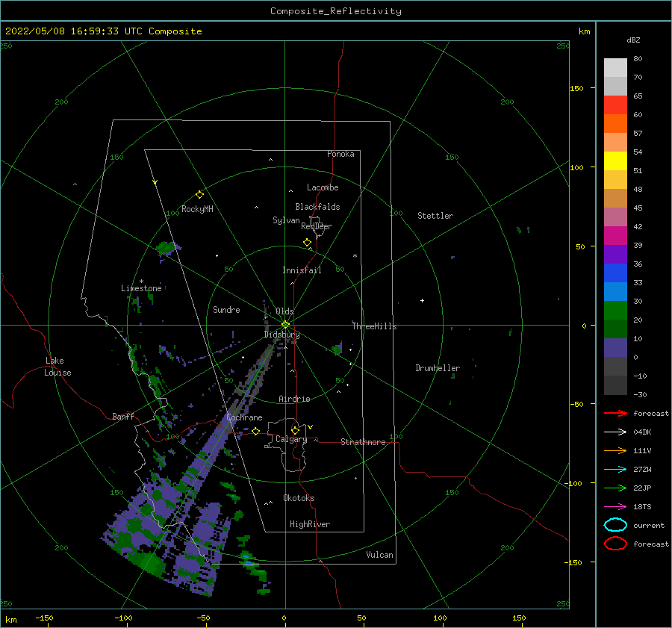Click the ThreeHills label on the map
Image resolution: width=672 pixels, height=628 pixels.
point(375,326)
